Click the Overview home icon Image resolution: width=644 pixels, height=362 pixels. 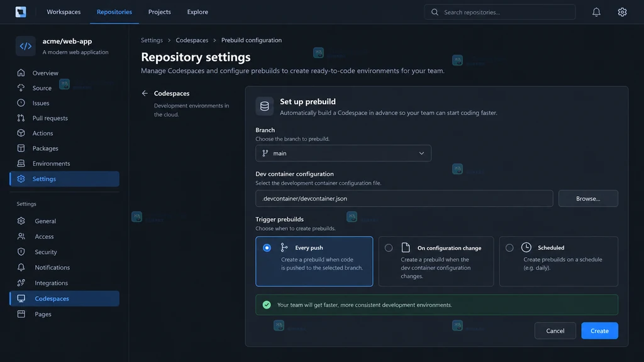point(21,73)
